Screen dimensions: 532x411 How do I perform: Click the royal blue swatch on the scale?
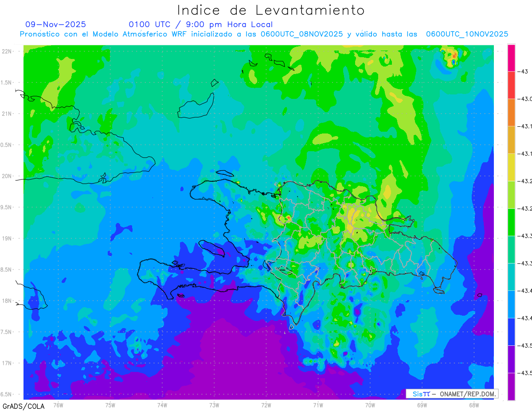coord(511,332)
